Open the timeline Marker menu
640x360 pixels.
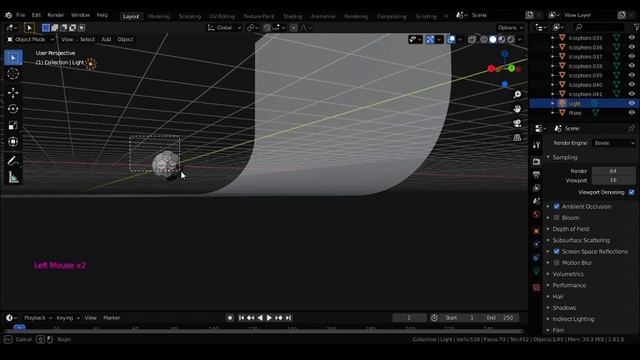[x=111, y=318]
